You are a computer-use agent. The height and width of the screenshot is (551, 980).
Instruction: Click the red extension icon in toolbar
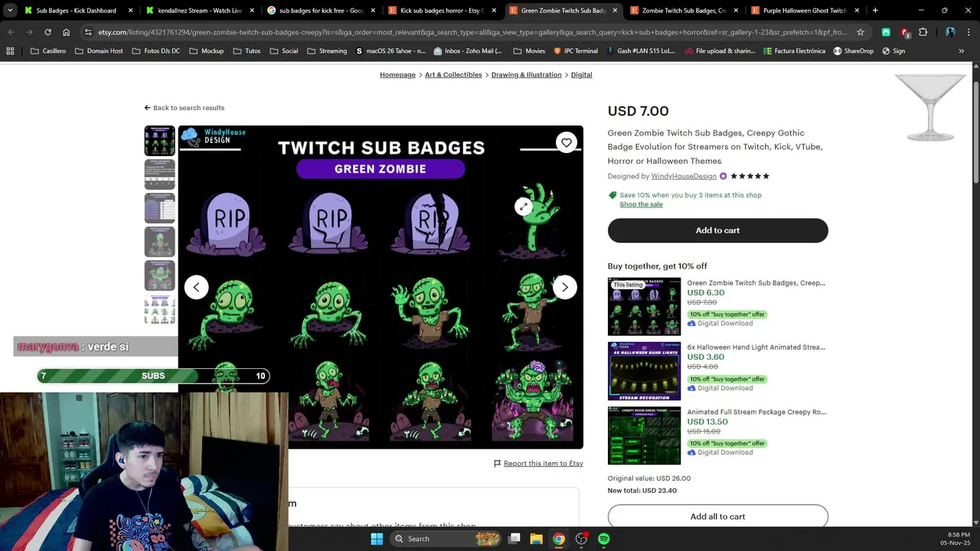[904, 32]
